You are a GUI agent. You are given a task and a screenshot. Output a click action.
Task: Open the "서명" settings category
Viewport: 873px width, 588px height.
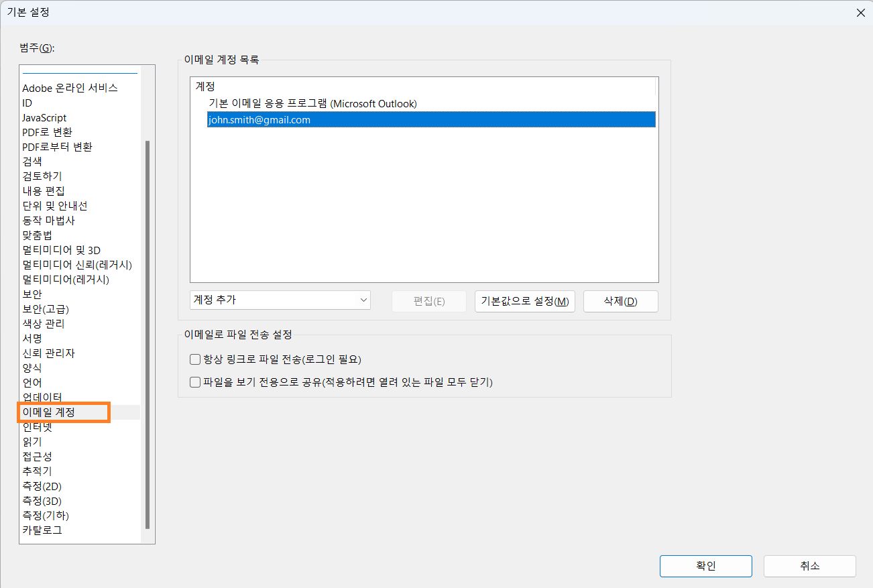point(32,338)
